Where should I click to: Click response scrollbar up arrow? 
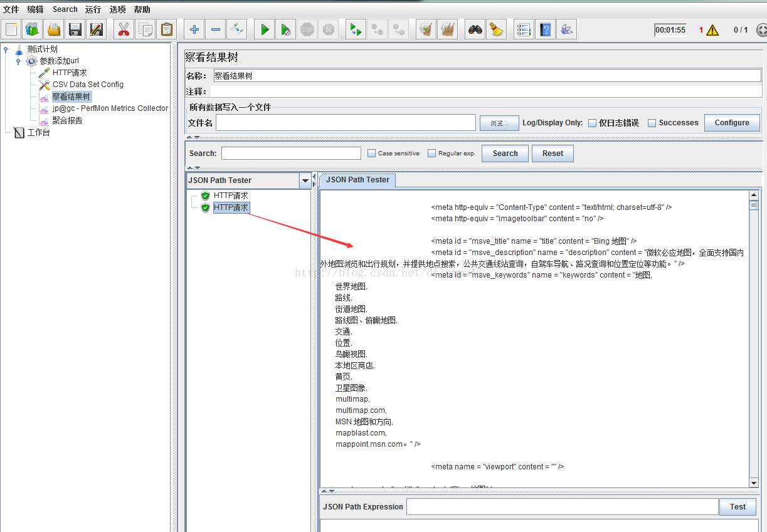754,196
